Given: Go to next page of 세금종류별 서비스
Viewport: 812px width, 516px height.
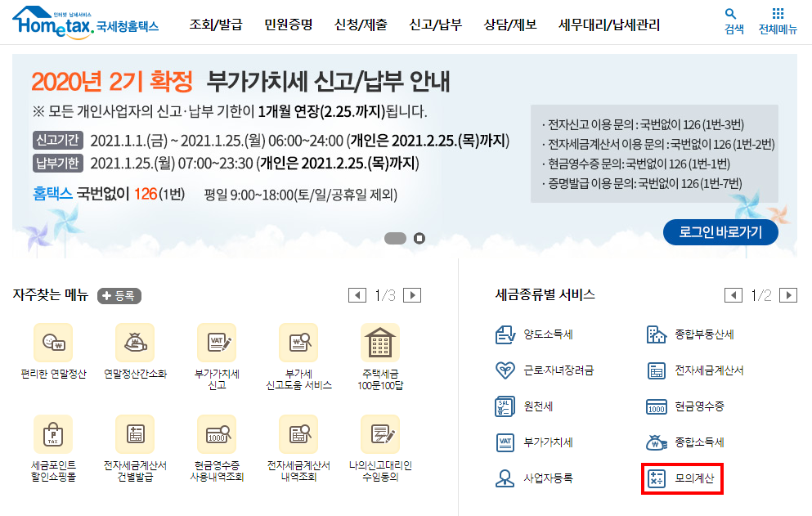Looking at the screenshot, I should pyautogui.click(x=788, y=295).
